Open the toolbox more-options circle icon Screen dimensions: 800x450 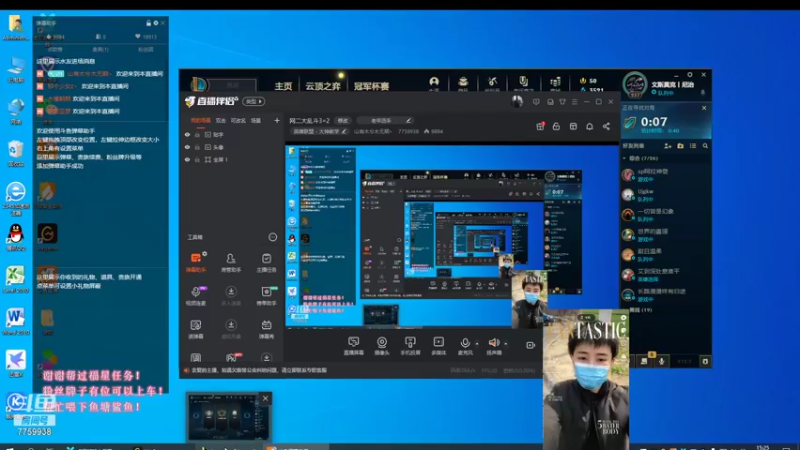pos(272,237)
